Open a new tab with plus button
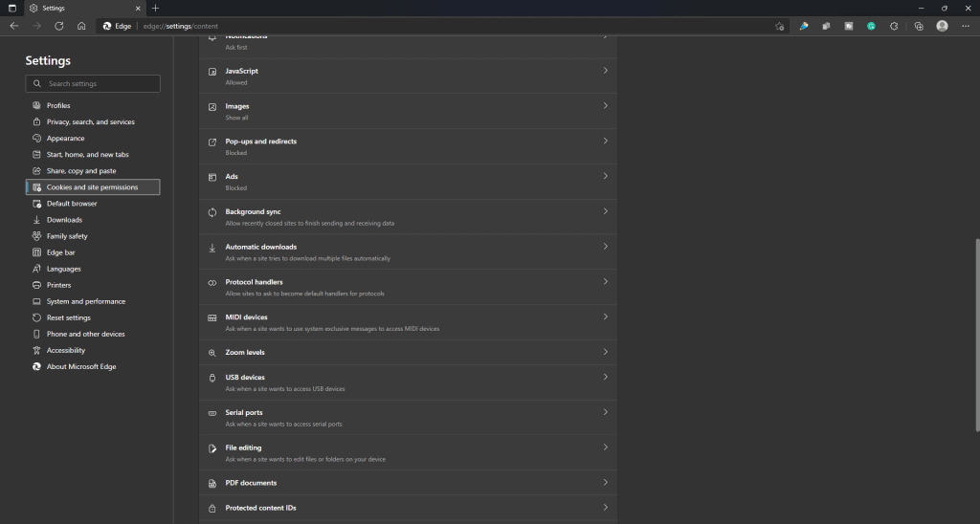 (x=156, y=8)
